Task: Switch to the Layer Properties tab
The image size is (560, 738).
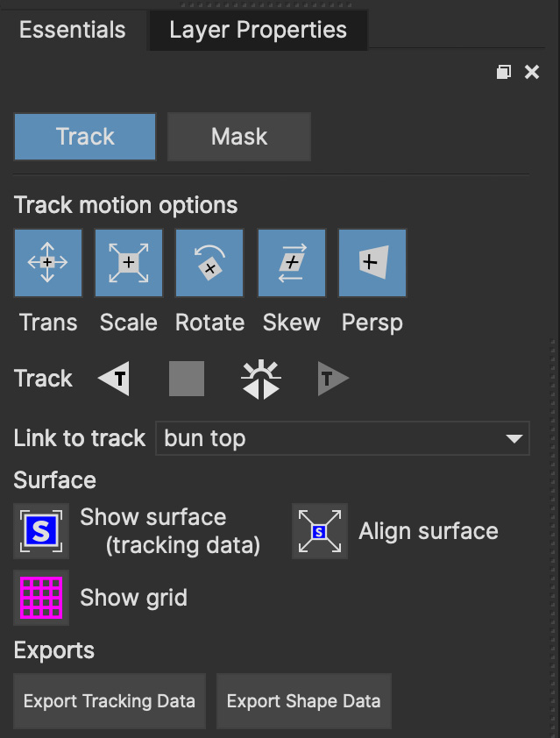Action: click(x=258, y=30)
